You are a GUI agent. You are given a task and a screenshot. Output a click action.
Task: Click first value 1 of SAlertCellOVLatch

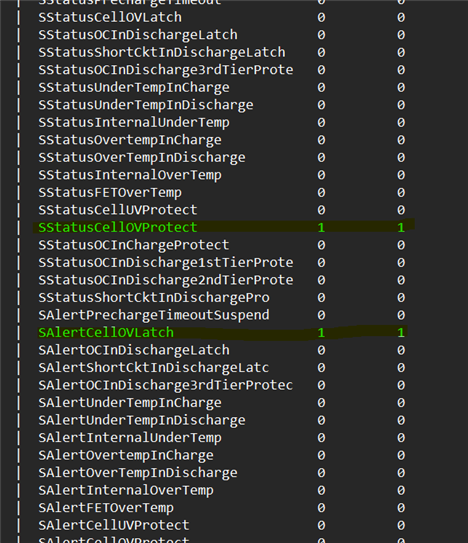click(x=321, y=332)
